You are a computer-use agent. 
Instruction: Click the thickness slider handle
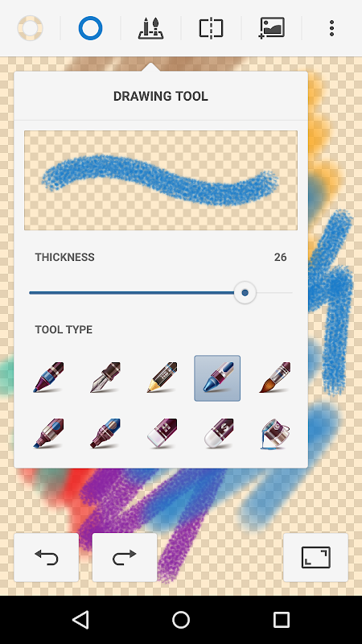[245, 293]
